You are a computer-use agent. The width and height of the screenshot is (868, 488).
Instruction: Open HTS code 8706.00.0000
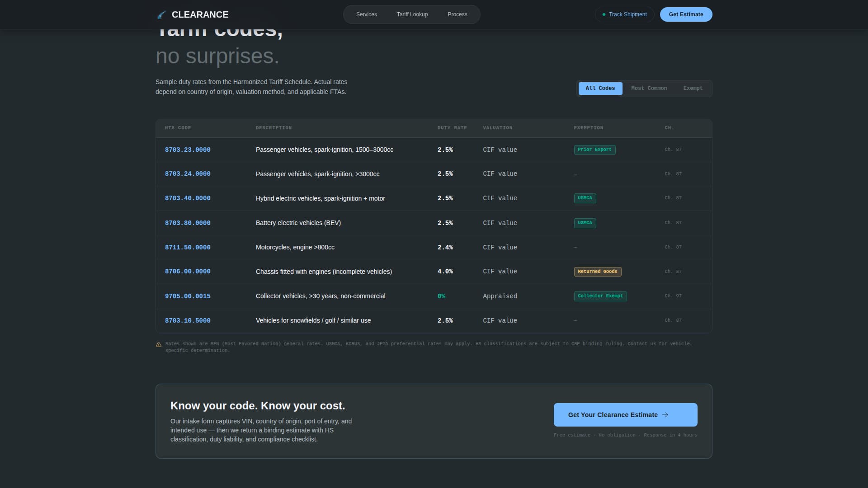click(188, 272)
